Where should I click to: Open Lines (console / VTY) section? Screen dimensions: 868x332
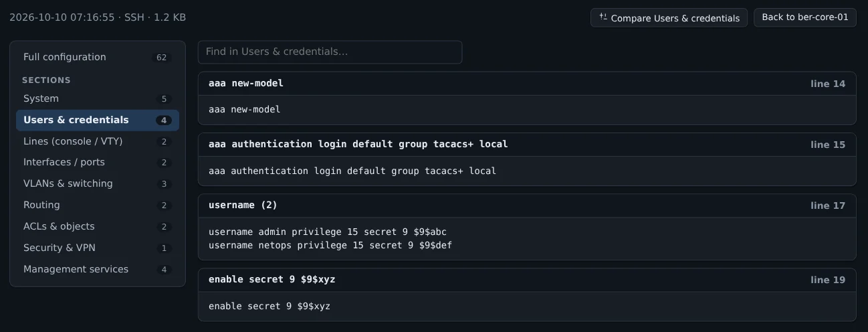tap(98, 142)
